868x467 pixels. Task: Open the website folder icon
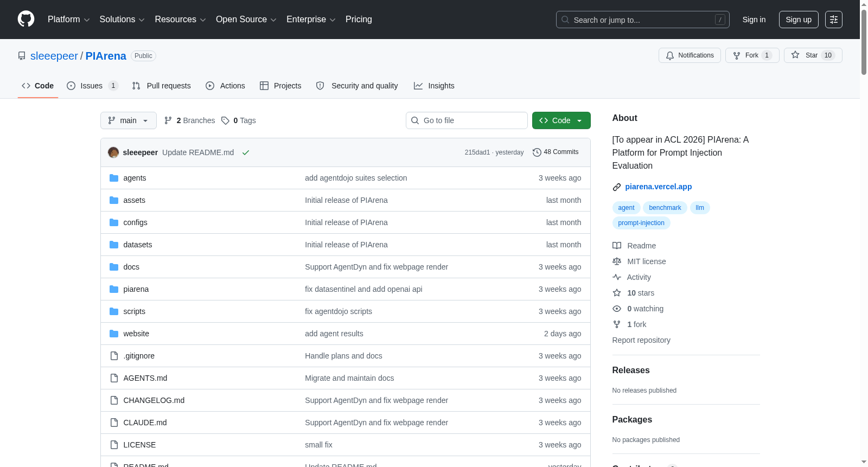click(114, 334)
